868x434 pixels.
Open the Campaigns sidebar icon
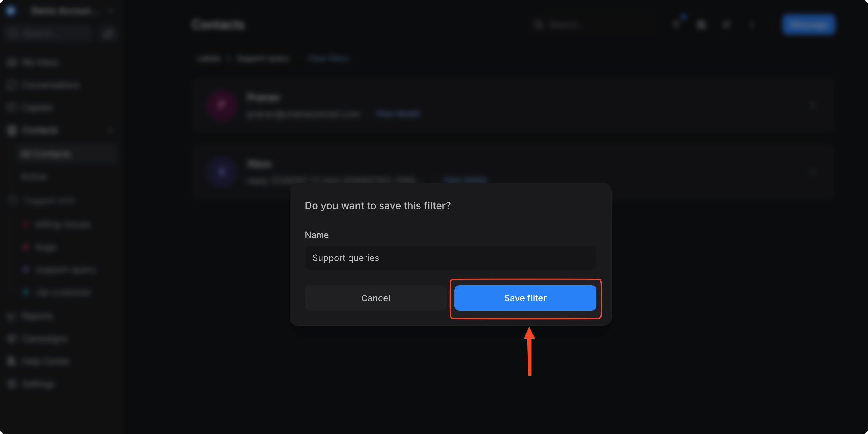tap(11, 339)
